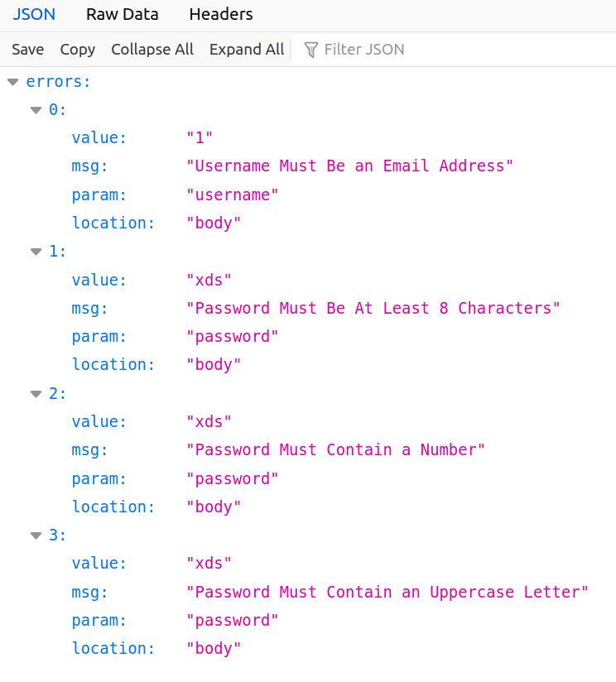Open the Headers tab
The height and width of the screenshot is (682, 616).
tap(219, 14)
